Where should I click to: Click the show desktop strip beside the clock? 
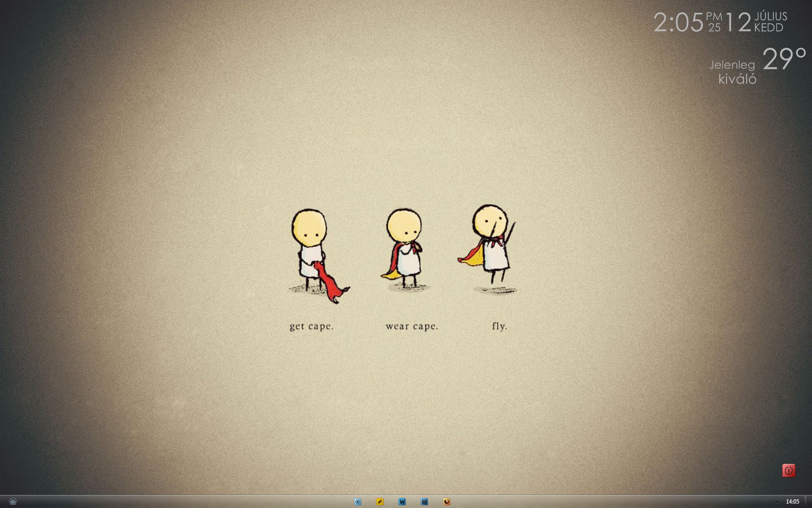coord(808,502)
